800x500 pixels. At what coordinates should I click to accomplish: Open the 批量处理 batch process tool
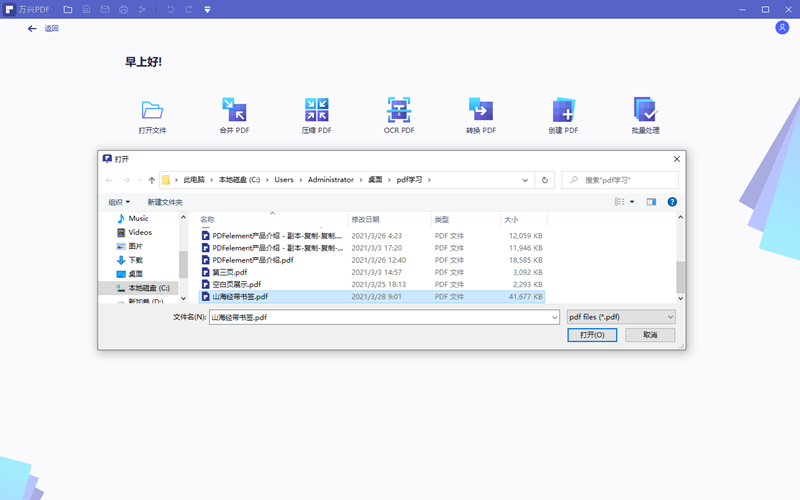[645, 110]
